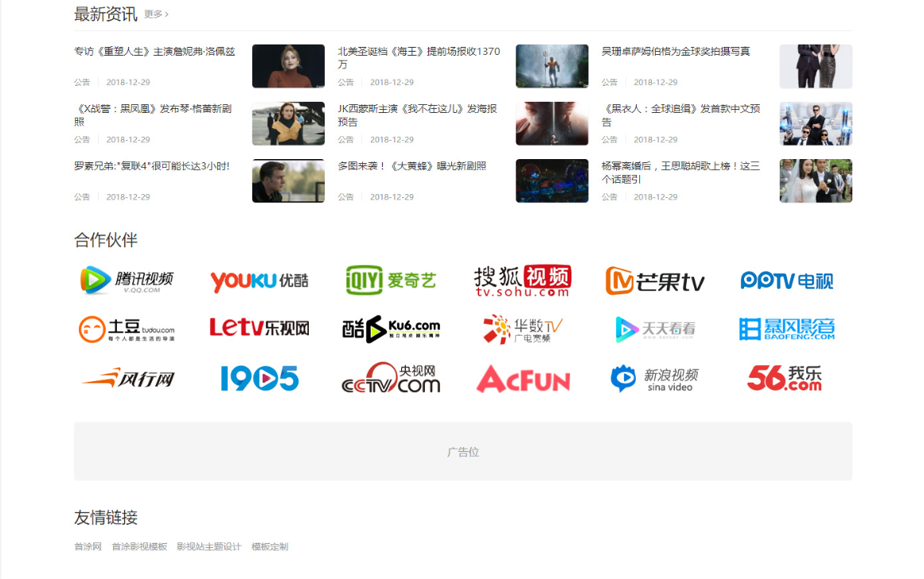Screen dimensions: 924x579
Task: Read the JK西蒙斯 我不在这儿 poster news
Action: click(x=417, y=115)
